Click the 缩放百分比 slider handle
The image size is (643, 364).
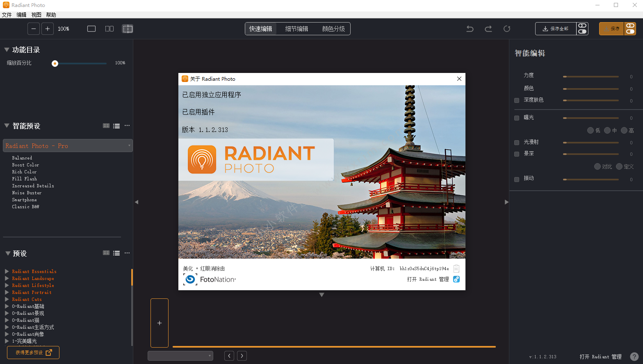[x=55, y=63]
